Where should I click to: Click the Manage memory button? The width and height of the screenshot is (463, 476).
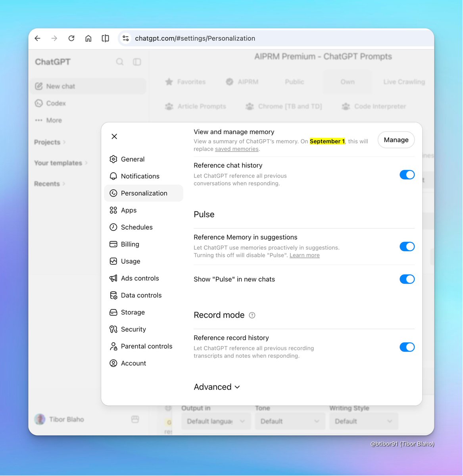[x=396, y=140]
